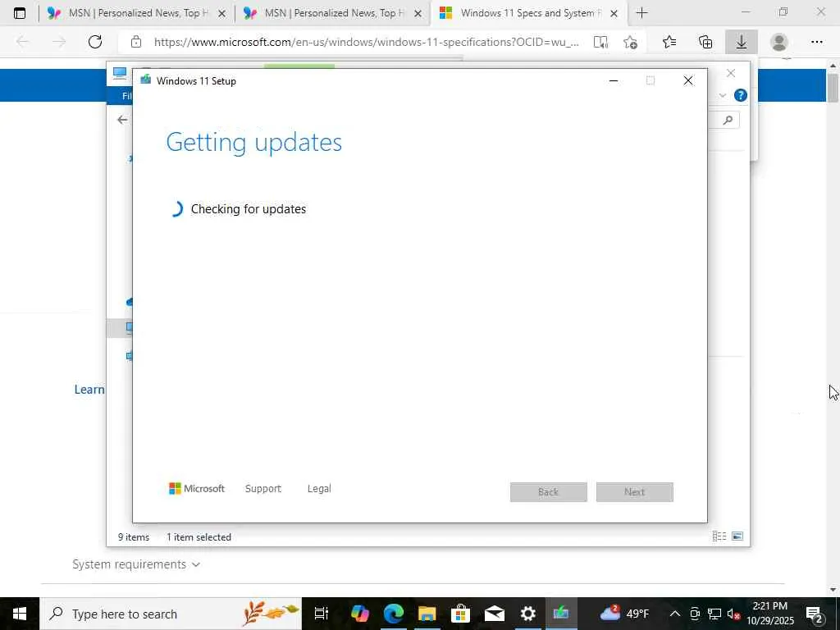This screenshot has width=840, height=630.
Task: Expand the System requirements section
Action: 136,564
